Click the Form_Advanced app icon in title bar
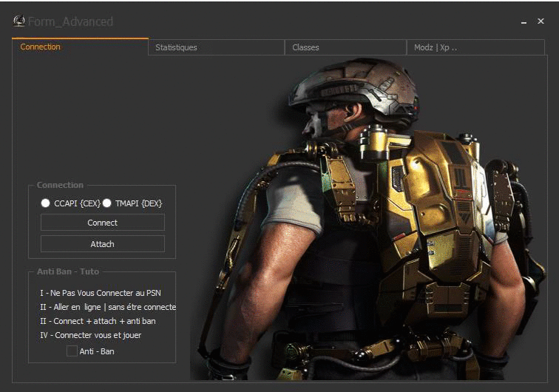This screenshot has width=559, height=392. 19,21
